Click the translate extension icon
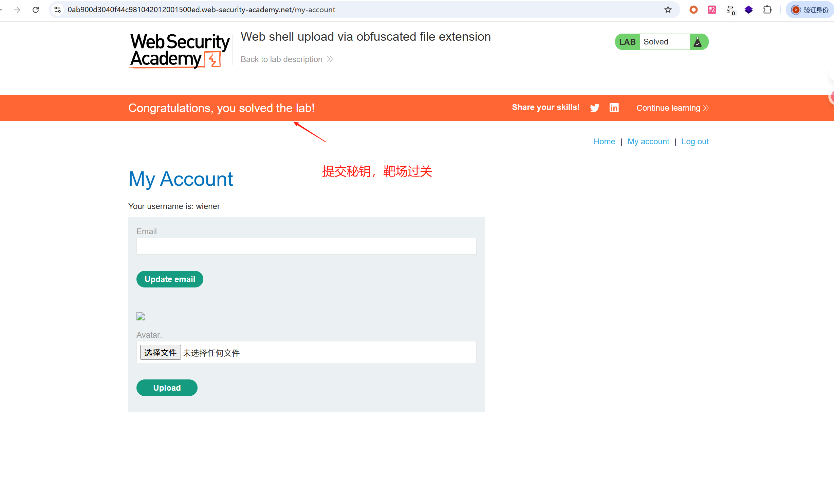 [712, 10]
